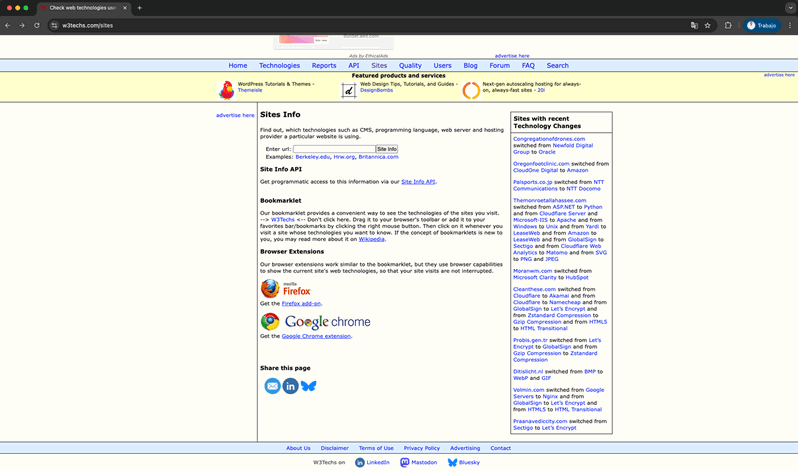Open Praanavediccity.com link

[540, 422]
